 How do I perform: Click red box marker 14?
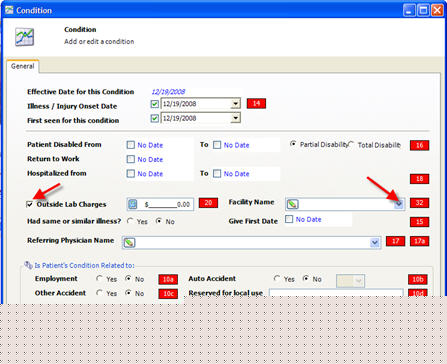(x=256, y=103)
